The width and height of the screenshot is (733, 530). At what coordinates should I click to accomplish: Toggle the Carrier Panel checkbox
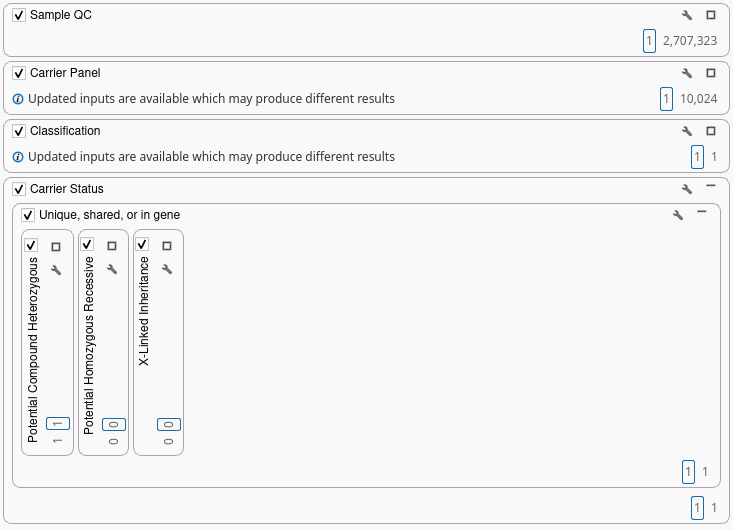[x=19, y=74]
